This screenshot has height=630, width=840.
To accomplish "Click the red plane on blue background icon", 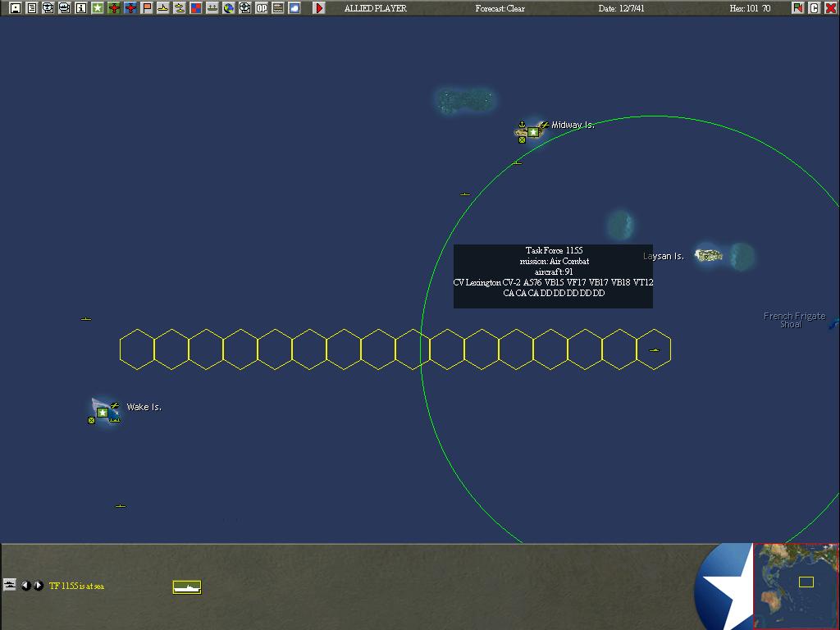I will click(x=130, y=8).
